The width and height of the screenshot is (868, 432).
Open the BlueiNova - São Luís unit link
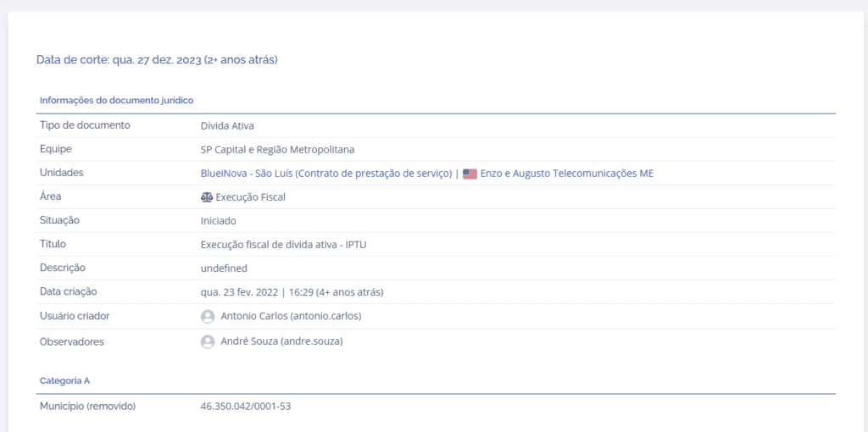[326, 173]
